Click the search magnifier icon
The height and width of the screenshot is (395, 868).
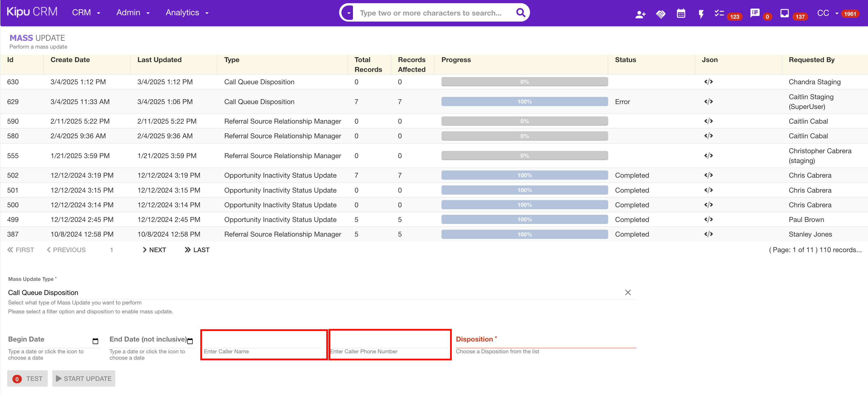(521, 13)
